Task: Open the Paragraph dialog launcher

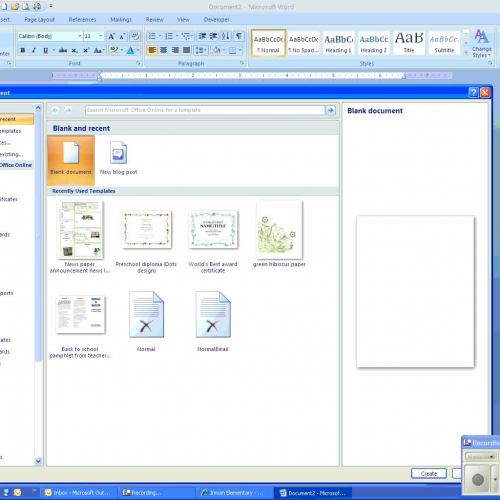Action: click(242, 63)
